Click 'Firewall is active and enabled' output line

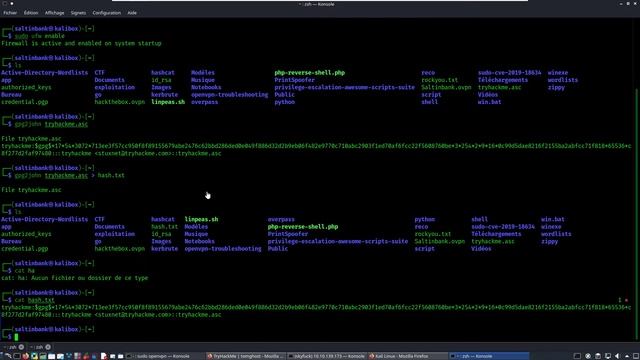pyautogui.click(x=81, y=43)
